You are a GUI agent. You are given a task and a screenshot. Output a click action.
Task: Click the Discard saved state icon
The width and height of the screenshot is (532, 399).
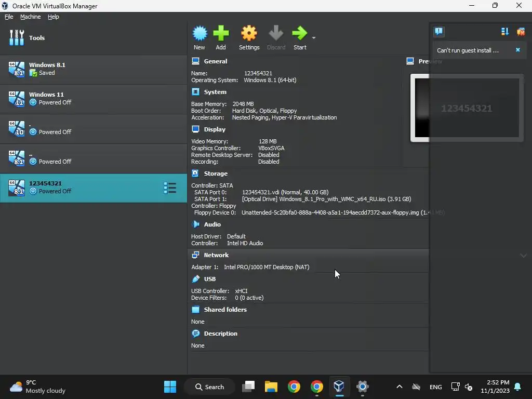[276, 37]
